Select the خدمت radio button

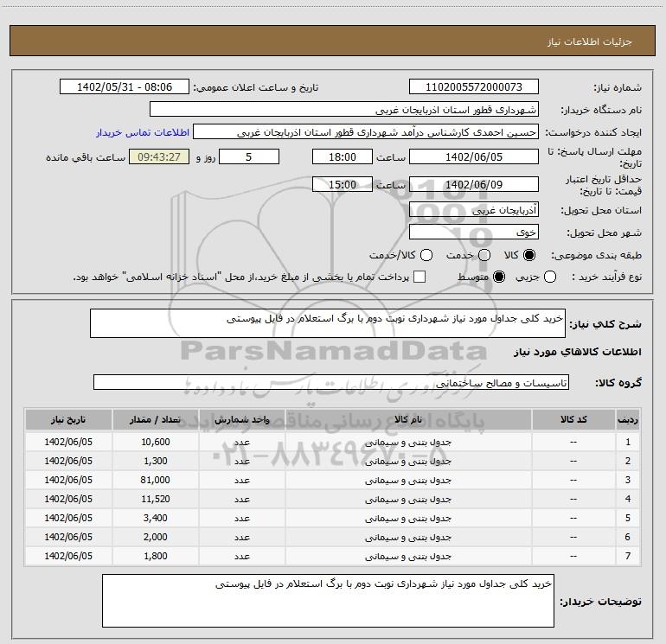(x=484, y=255)
